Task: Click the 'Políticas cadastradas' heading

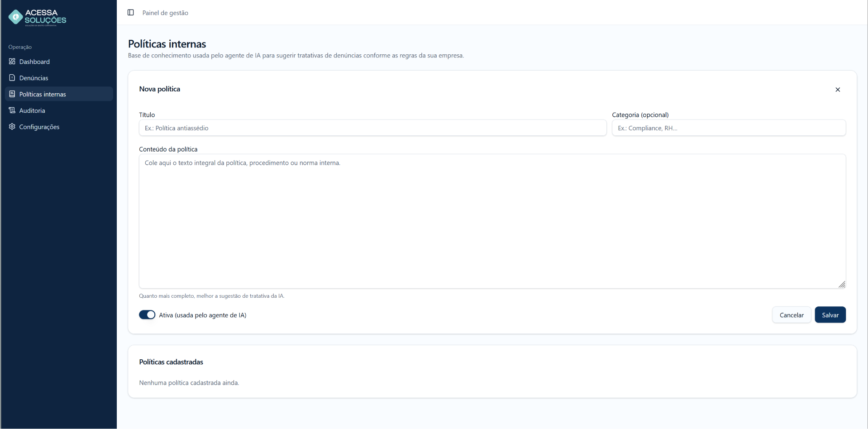Action: 171,362
